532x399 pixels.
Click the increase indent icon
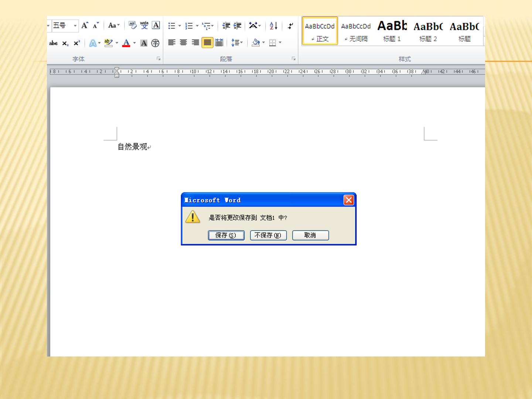pos(238,25)
